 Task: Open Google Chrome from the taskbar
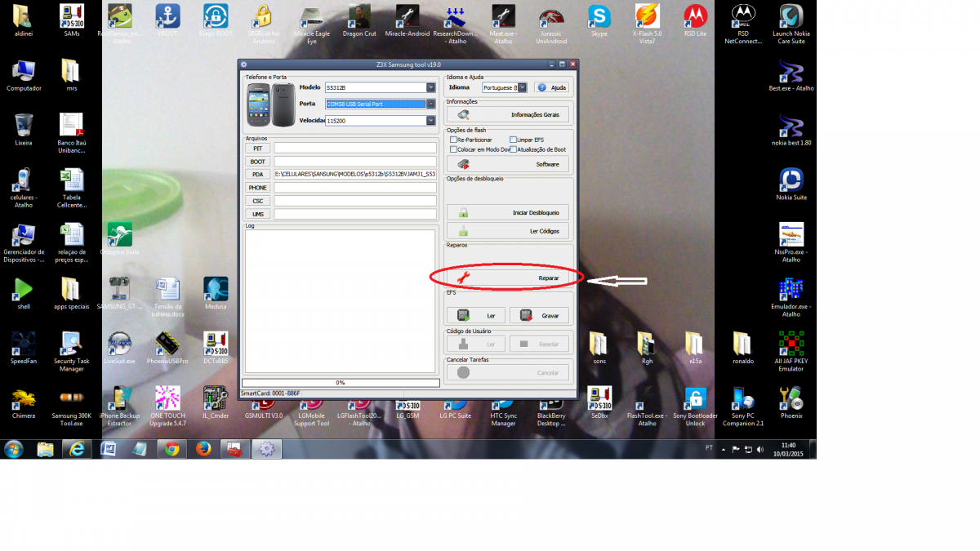point(171,449)
